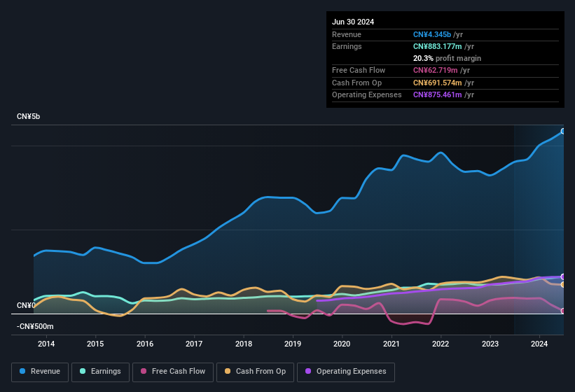The height and width of the screenshot is (392, 575).
Task: Click the CN¥62.719m free cash flow value
Action: [x=436, y=70]
